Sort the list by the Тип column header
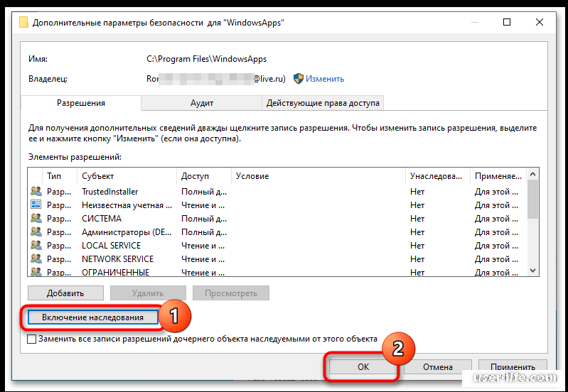 60,176
